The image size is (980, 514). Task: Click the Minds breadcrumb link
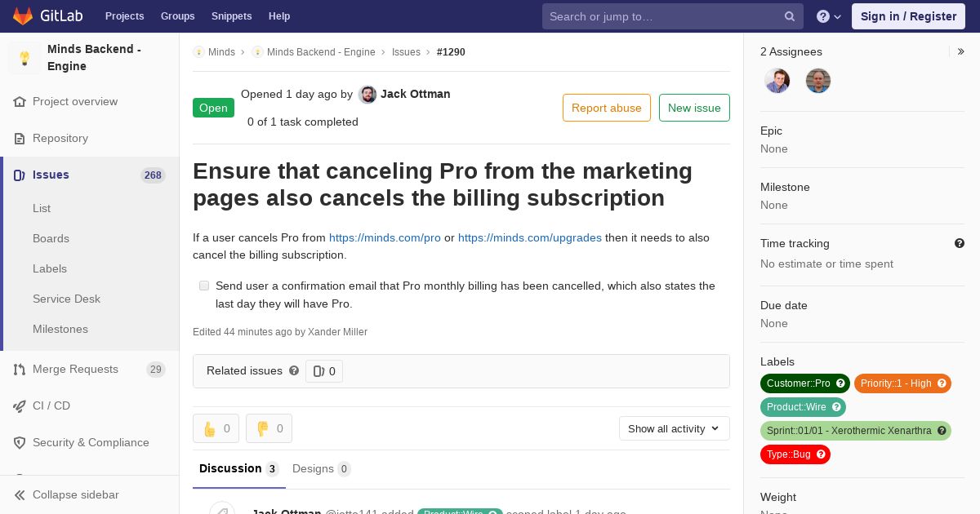pyautogui.click(x=221, y=52)
